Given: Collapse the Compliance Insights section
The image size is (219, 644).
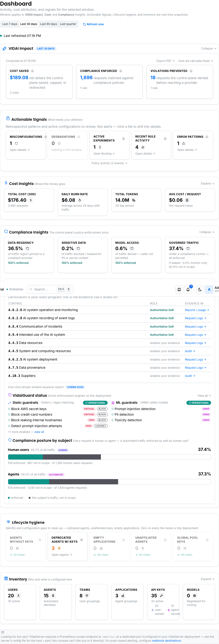Looking at the screenshot, I should [x=207, y=232].
